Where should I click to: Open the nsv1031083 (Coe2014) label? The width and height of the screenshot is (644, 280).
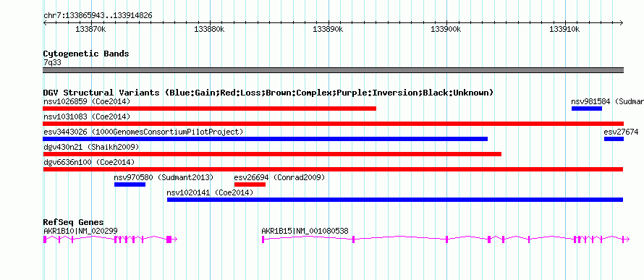click(87, 116)
